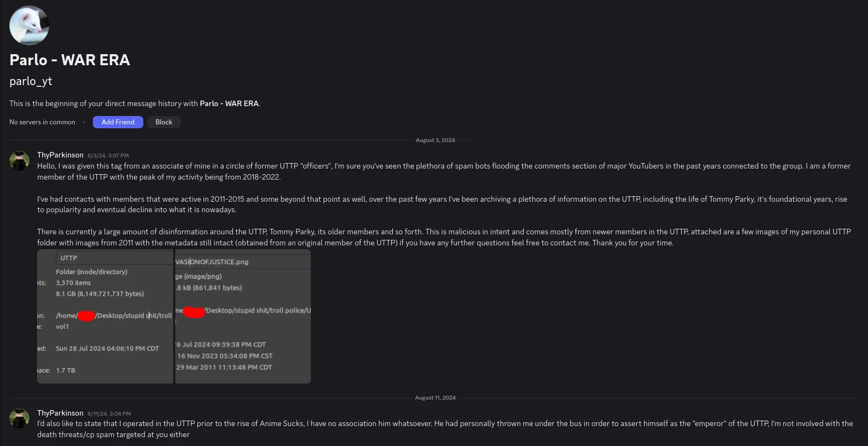Click the 8/11/24, 3:04 PM timestamp
868x446 pixels.
click(x=110, y=414)
